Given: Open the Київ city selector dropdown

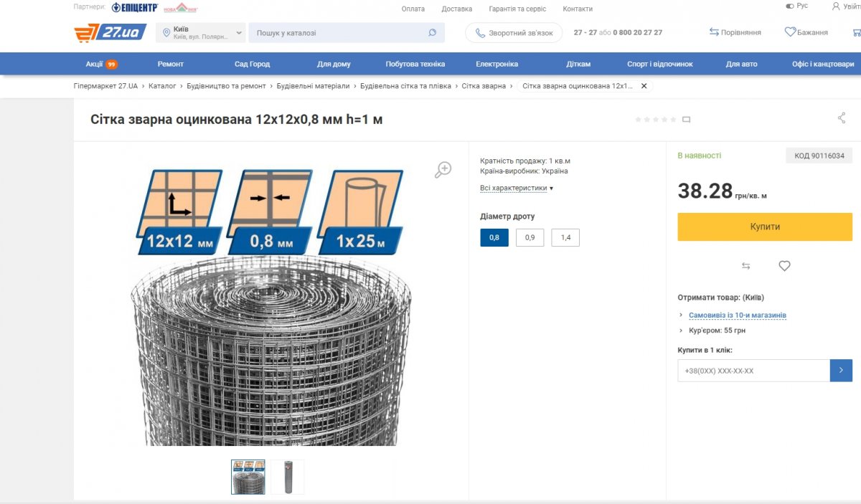Looking at the screenshot, I should coord(201,33).
